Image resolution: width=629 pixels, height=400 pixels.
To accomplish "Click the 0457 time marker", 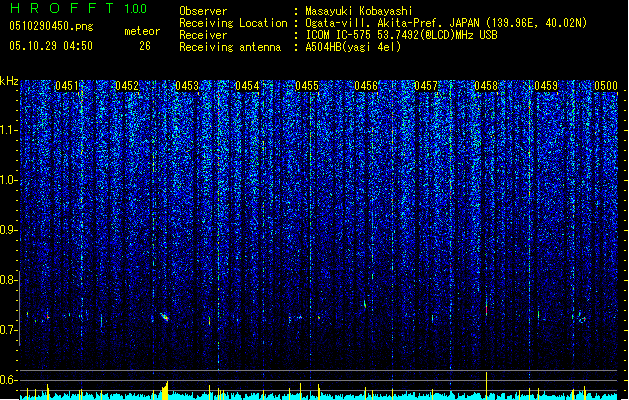I will 426,86.
